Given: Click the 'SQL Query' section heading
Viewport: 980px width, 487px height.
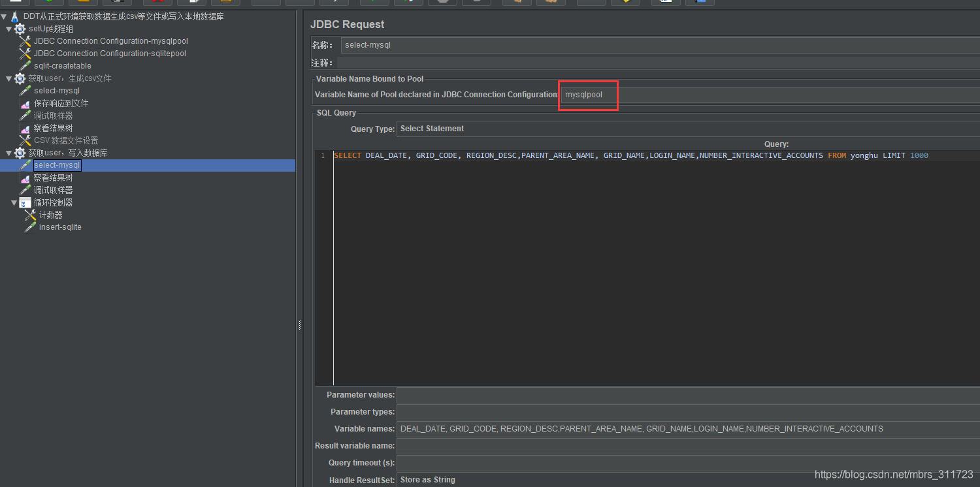Looking at the screenshot, I should click(336, 113).
